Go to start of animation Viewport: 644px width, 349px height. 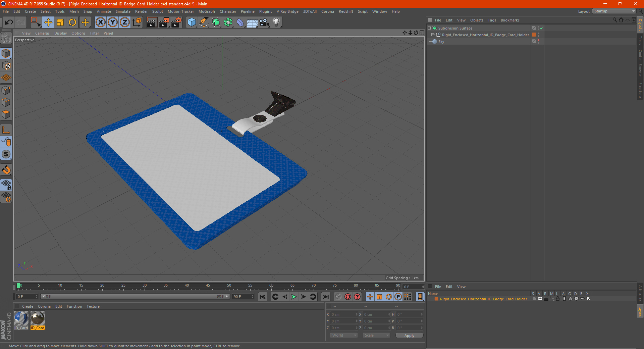click(263, 297)
